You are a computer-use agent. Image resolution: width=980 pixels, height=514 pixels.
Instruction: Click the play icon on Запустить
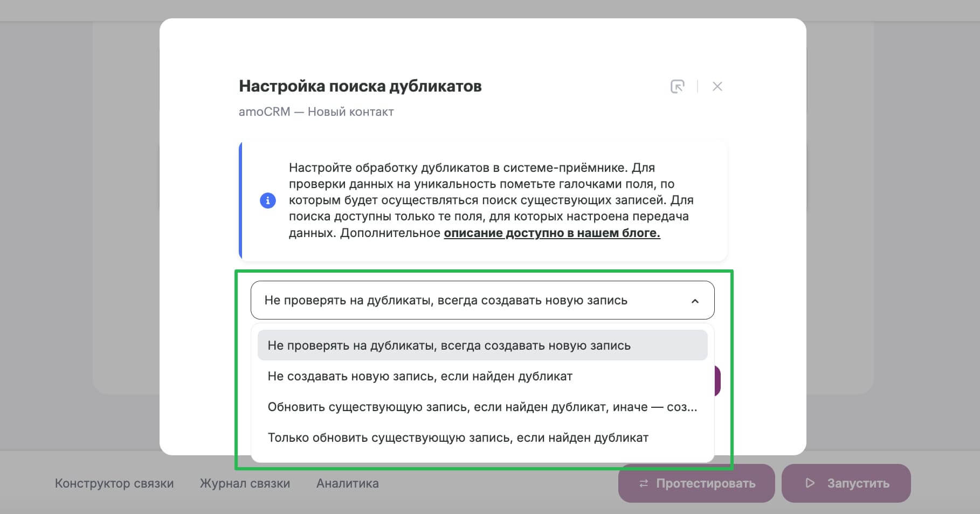pyautogui.click(x=810, y=483)
